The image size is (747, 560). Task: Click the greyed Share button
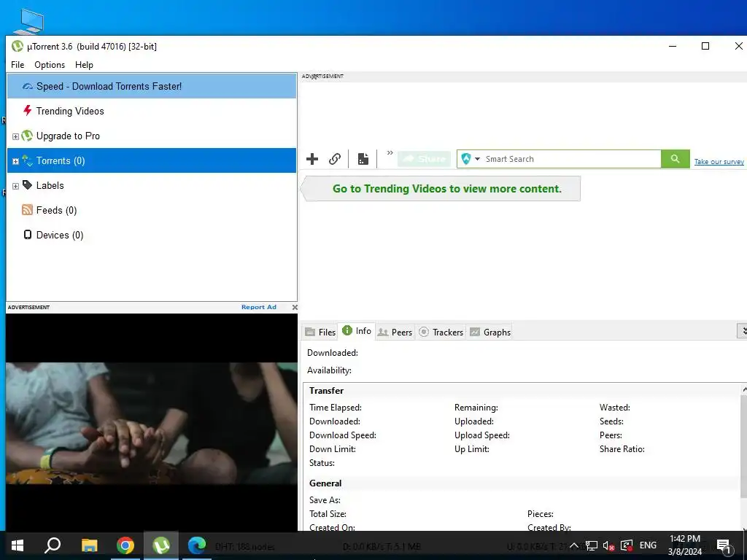click(425, 159)
